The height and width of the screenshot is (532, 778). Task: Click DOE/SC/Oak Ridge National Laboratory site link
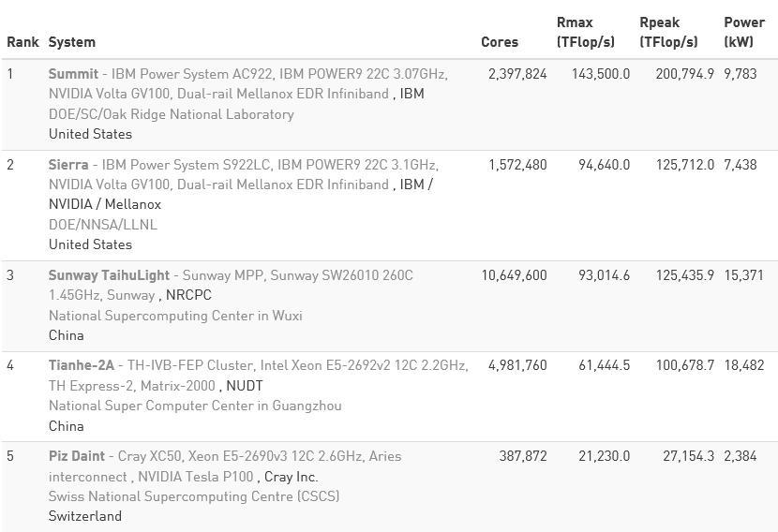click(172, 114)
